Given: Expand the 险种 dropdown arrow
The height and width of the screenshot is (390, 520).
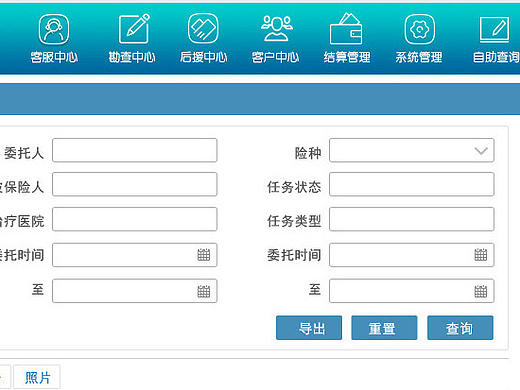Looking at the screenshot, I should point(481,151).
